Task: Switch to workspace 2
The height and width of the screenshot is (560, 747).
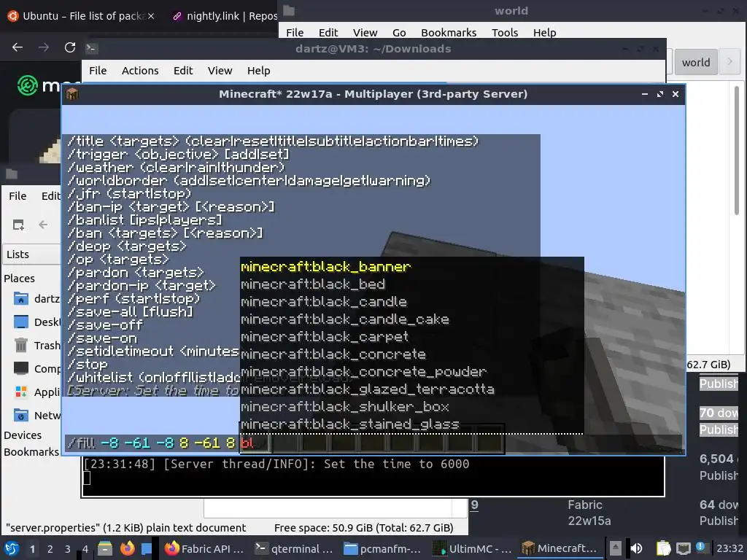Action: point(50,549)
